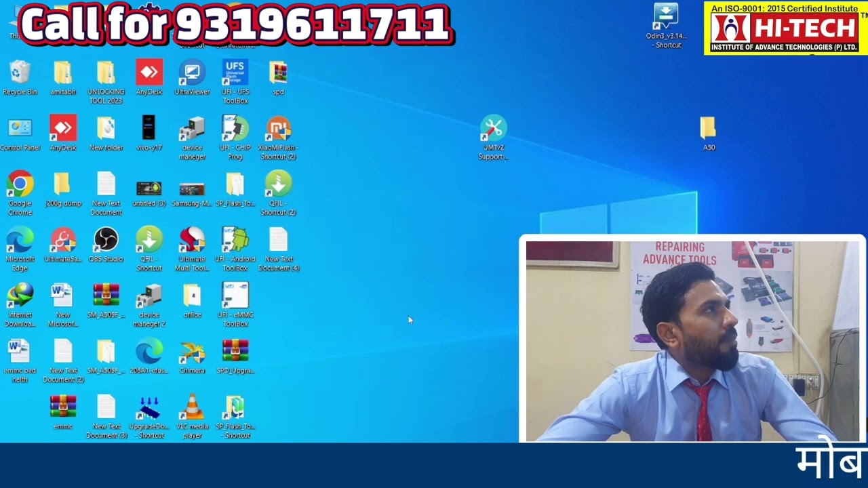The width and height of the screenshot is (868, 488).
Task: Open the SM_A505F_ folder icon
Action: 106,356
